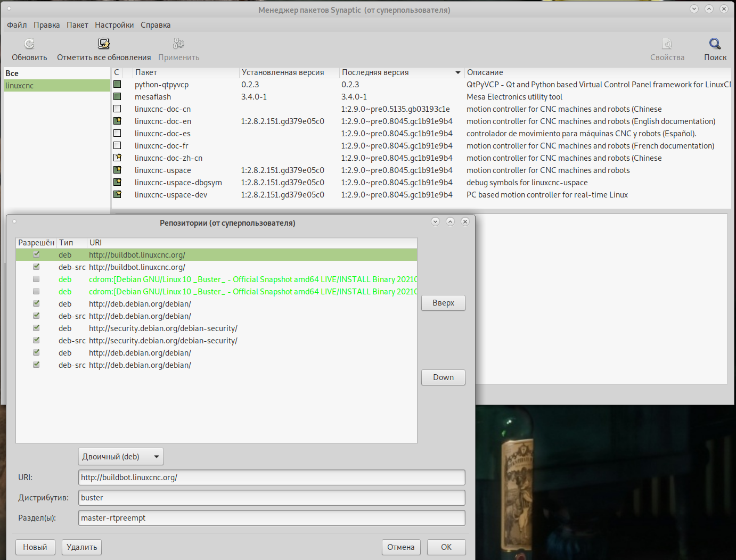Enable the first cdrom Debian Buster repository
This screenshot has height=560, width=736.
pos(36,279)
